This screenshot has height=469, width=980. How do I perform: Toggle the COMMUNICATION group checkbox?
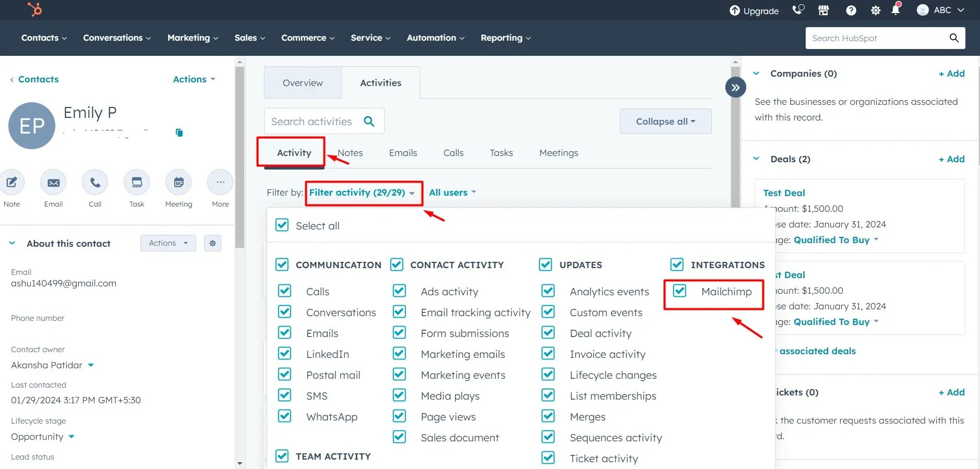282,264
